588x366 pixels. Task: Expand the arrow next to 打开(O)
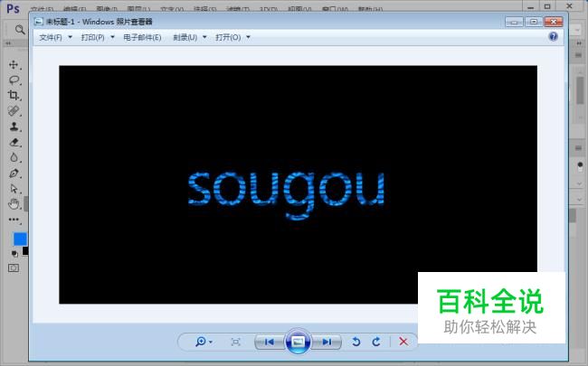pos(248,37)
